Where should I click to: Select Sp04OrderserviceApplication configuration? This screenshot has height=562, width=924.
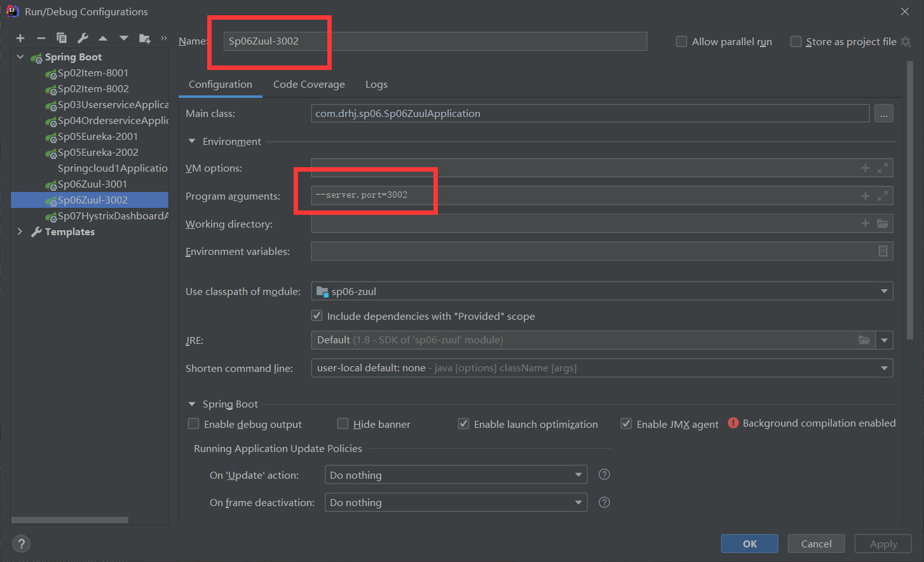point(112,120)
